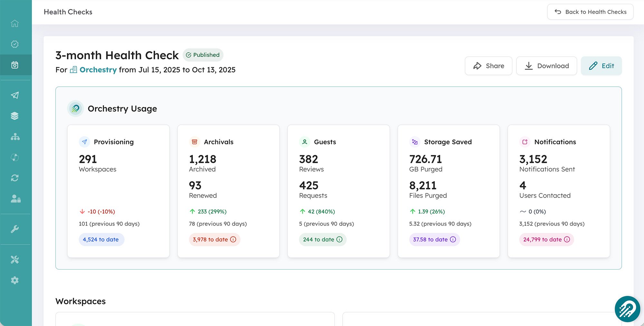The image size is (644, 326).
Task: Edit the 3-month Health Check
Action: 601,66
